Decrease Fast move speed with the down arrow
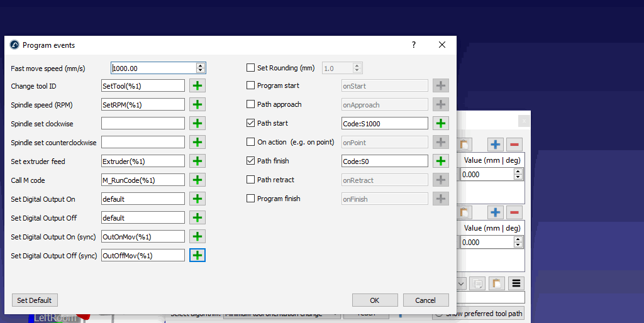Screen dimensions: 644x323 coord(201,70)
